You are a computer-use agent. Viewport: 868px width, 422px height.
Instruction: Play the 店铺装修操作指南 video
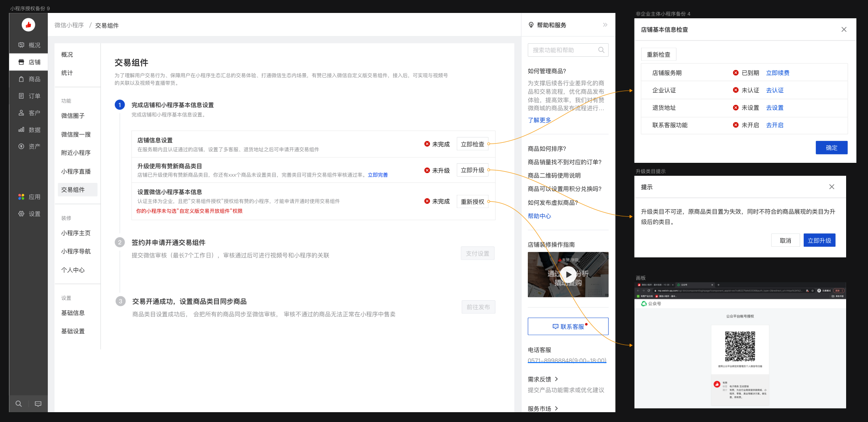(568, 275)
